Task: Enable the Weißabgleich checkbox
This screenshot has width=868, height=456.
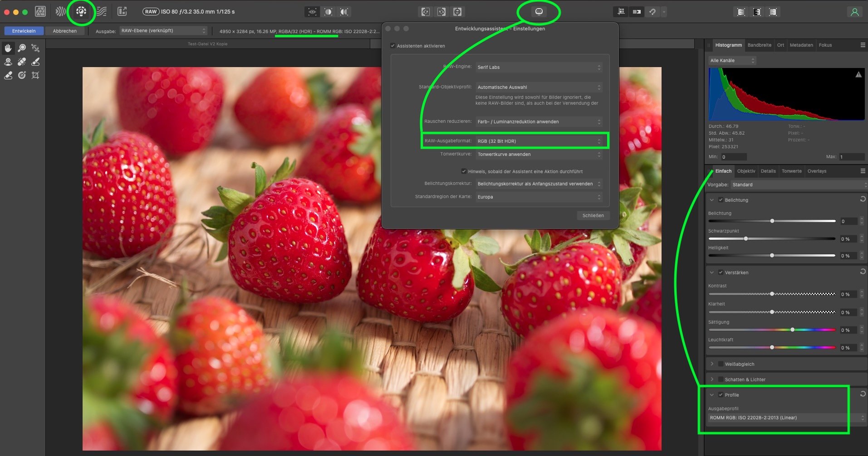Action: pyautogui.click(x=721, y=364)
